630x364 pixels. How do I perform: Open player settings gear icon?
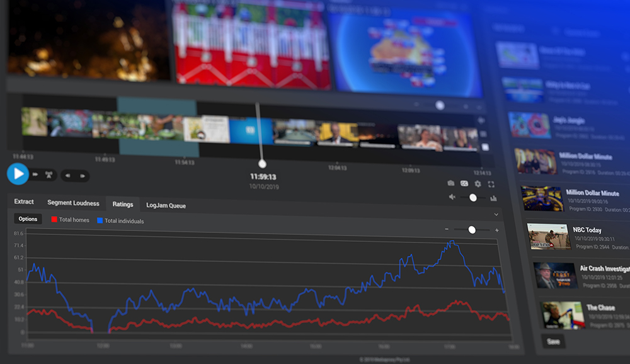[x=478, y=184]
